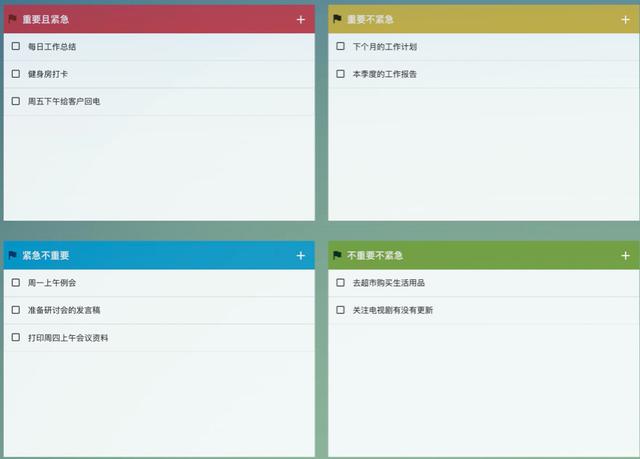Open the 健身房打卡 task text

click(48, 74)
